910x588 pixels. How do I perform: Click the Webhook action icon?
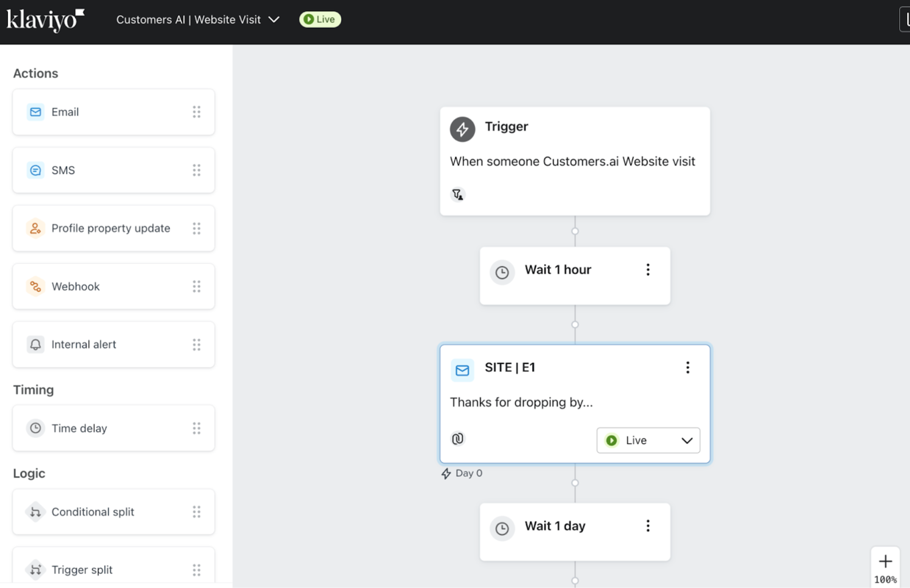pos(35,286)
